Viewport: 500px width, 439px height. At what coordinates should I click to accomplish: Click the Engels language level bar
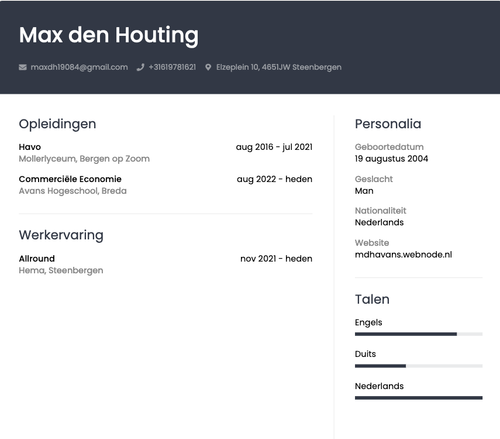click(x=419, y=334)
